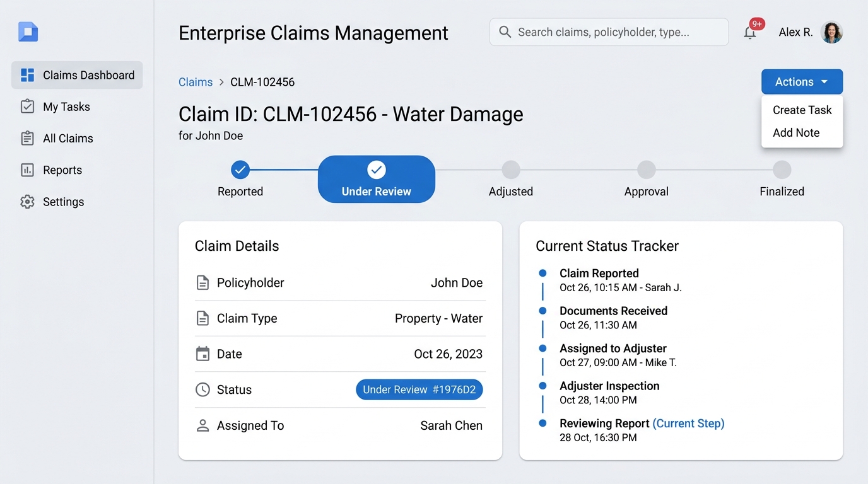
Task: Click the 9+ notification badge
Action: pos(757,24)
